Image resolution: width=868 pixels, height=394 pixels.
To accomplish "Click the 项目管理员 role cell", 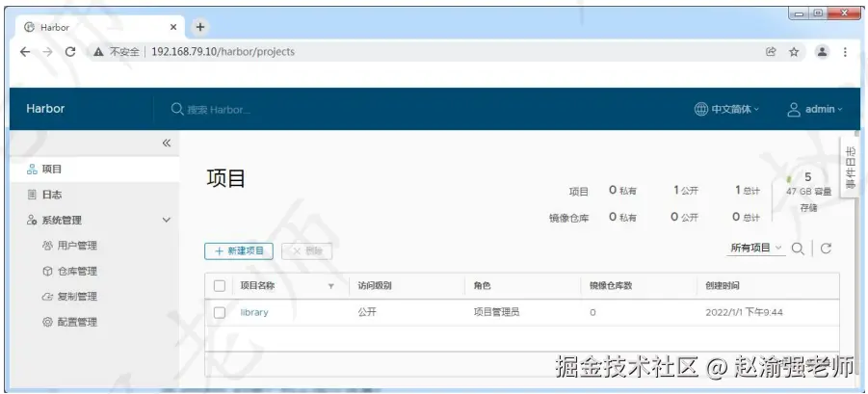I will 496,313.
